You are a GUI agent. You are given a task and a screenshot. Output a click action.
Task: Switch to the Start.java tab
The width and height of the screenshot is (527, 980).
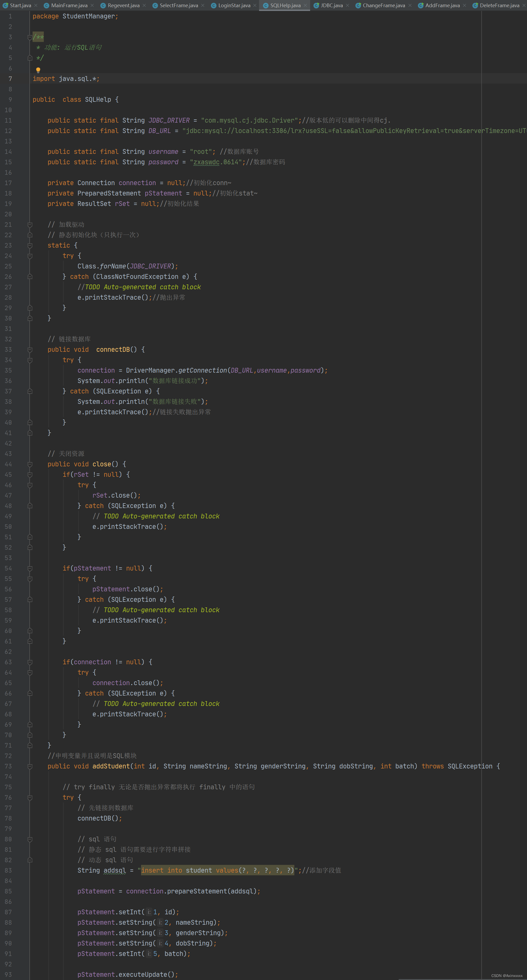20,5
